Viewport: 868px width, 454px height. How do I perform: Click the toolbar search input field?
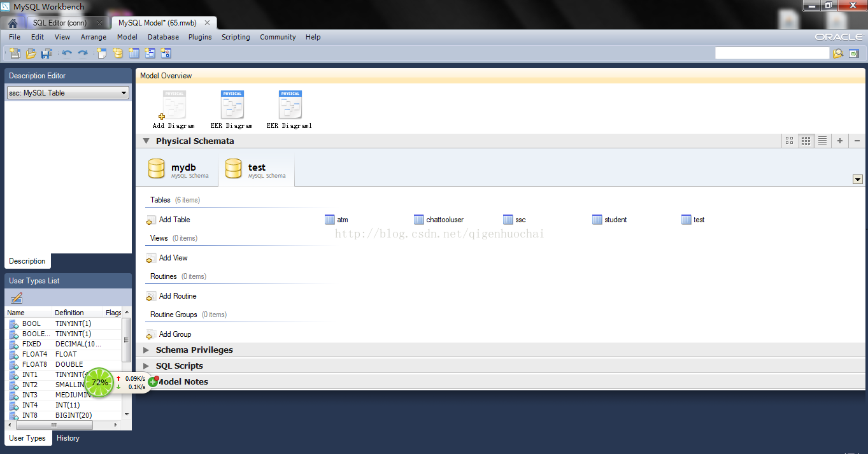772,53
